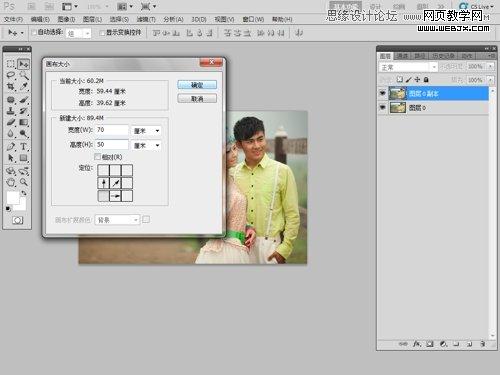Click the canvas height input field
The image size is (500, 375).
[x=112, y=145]
